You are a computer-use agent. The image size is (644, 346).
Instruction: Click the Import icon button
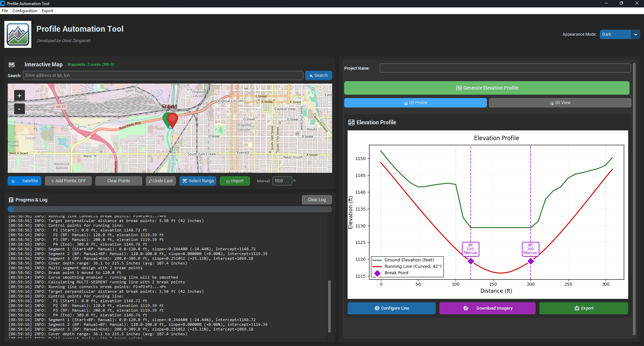coord(228,181)
